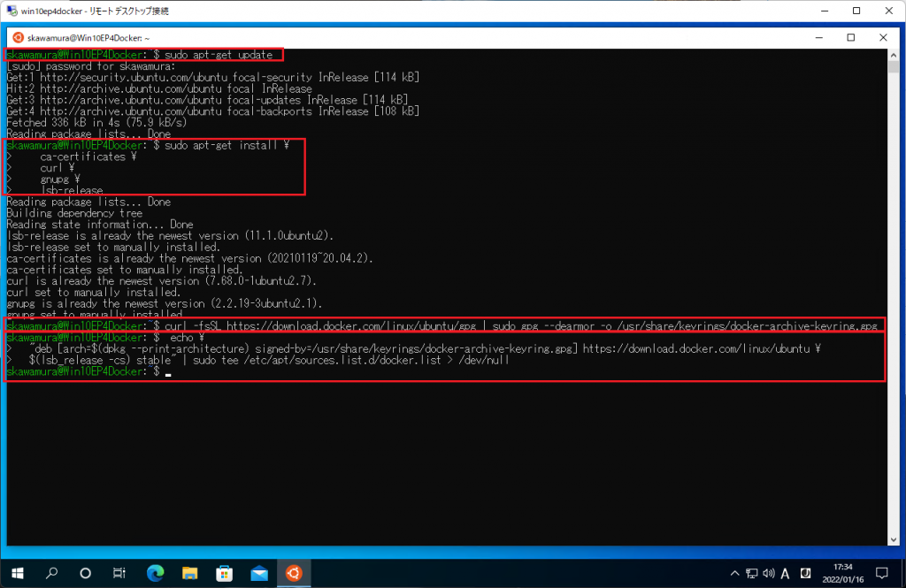Click 'ca-certificates set to manually installed.' line
The height and width of the screenshot is (588, 906).
[125, 270]
